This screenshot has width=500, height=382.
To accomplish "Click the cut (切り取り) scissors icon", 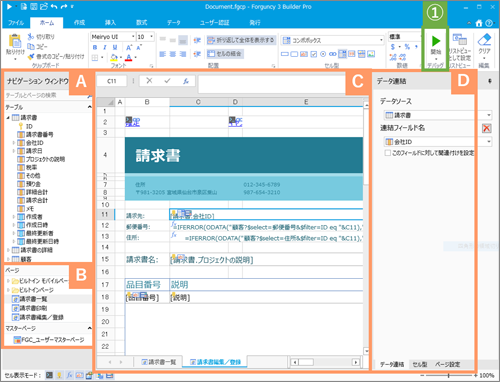I will 31,36.
